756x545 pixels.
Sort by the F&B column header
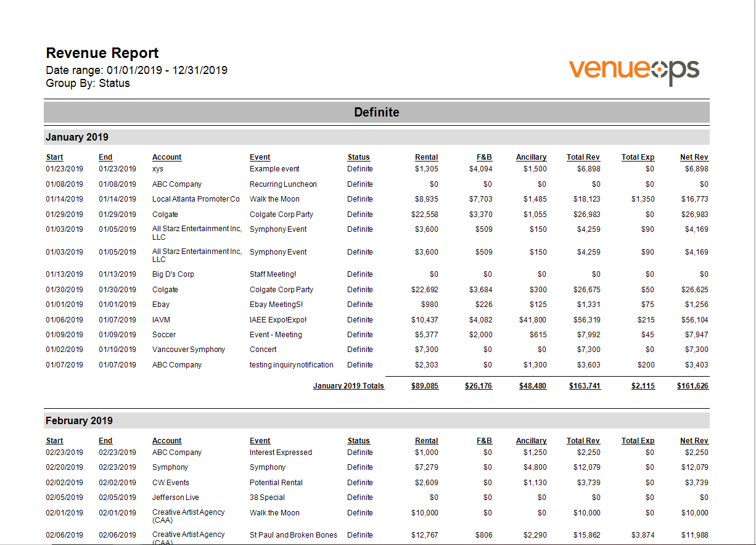(485, 157)
